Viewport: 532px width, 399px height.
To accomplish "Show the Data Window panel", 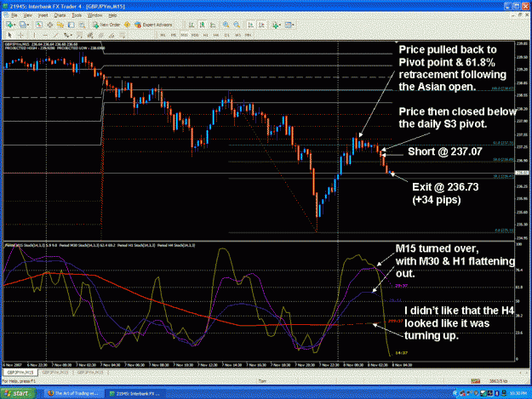I will pyautogui.click(x=49, y=25).
